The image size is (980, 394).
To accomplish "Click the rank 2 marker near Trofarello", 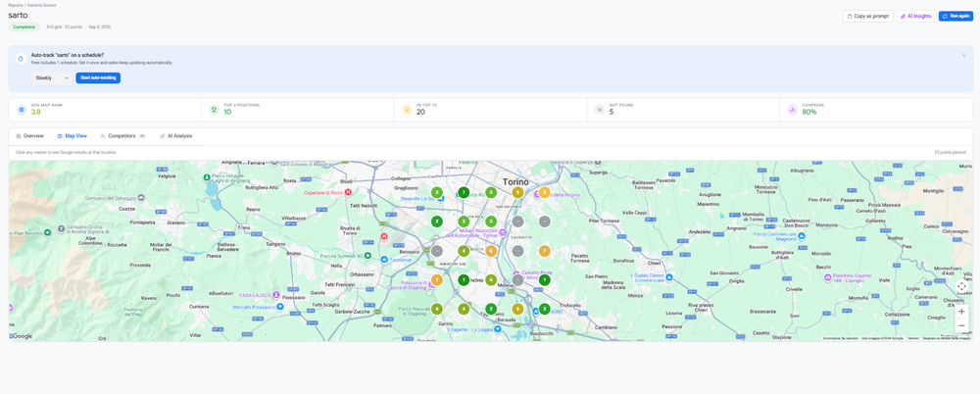I will (544, 309).
